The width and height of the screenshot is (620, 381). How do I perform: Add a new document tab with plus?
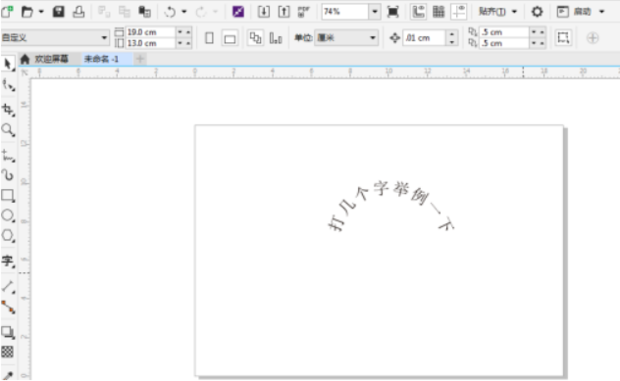coord(140,59)
